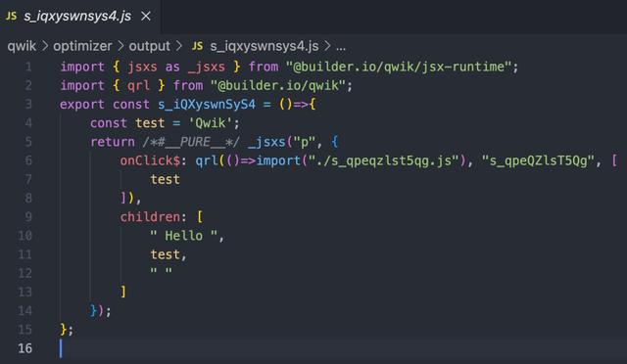Click the JS icon in breadcrumb
627x364 pixels.
point(197,46)
